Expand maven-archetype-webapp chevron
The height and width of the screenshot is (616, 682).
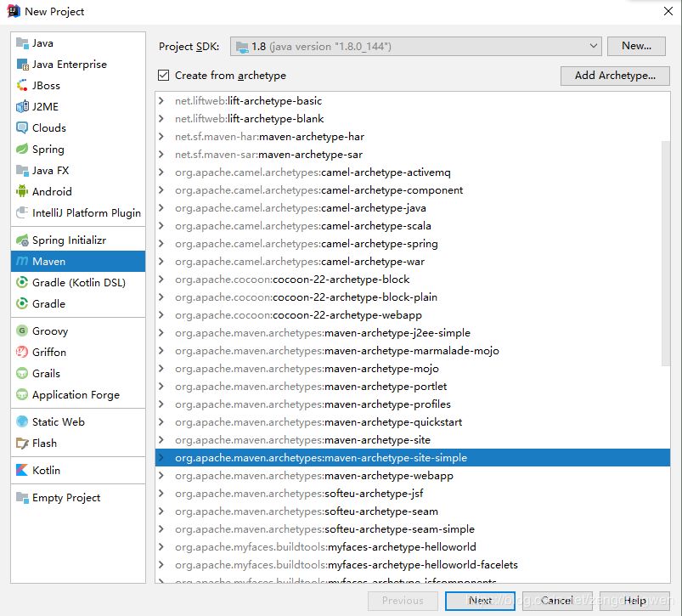[x=161, y=475]
